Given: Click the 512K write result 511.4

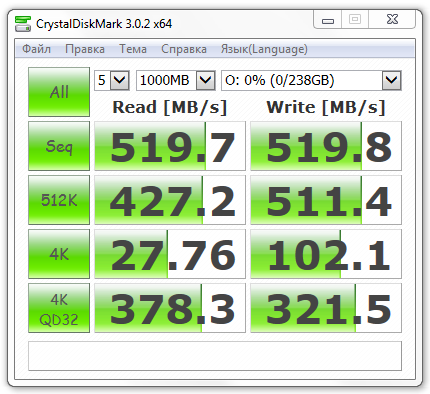Looking at the screenshot, I should 326,200.
